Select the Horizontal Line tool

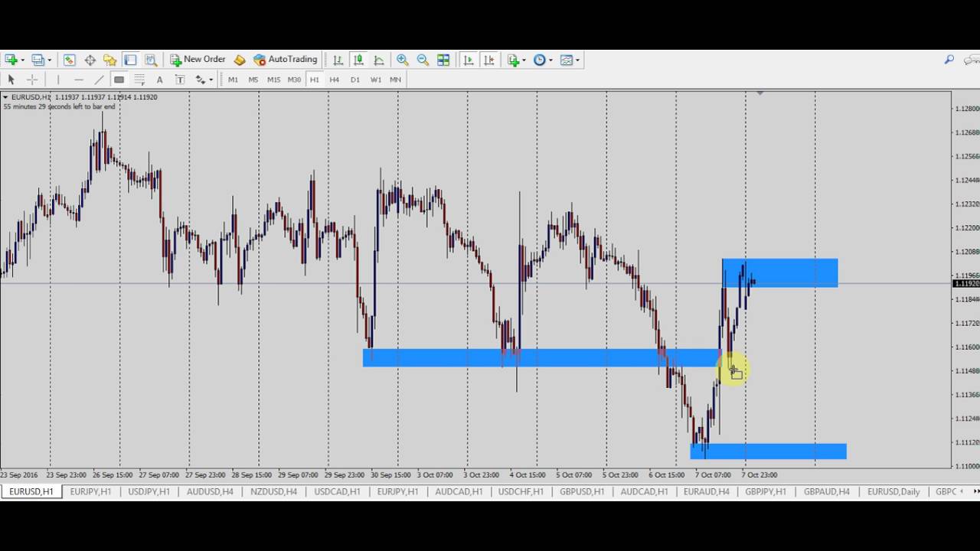(78, 80)
